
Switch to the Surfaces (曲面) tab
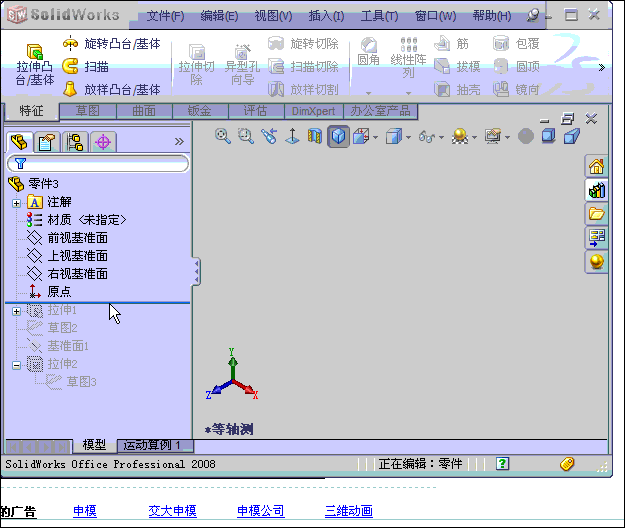coord(144,111)
